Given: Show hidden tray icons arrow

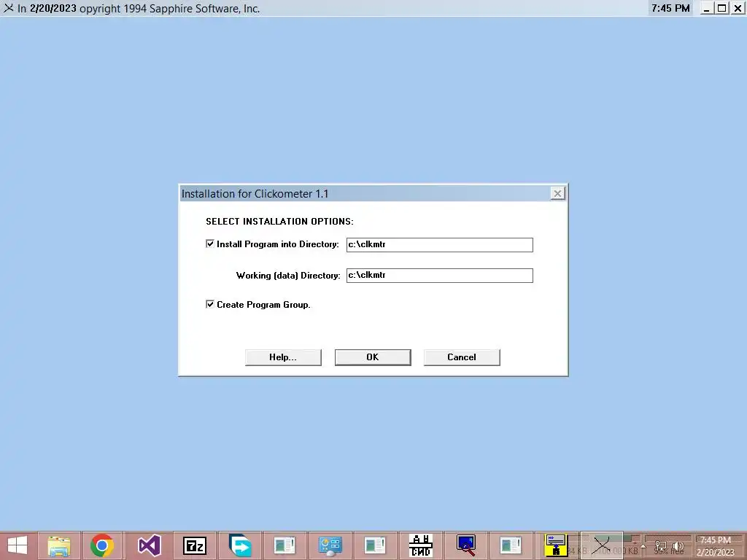Looking at the screenshot, I should tap(643, 546).
